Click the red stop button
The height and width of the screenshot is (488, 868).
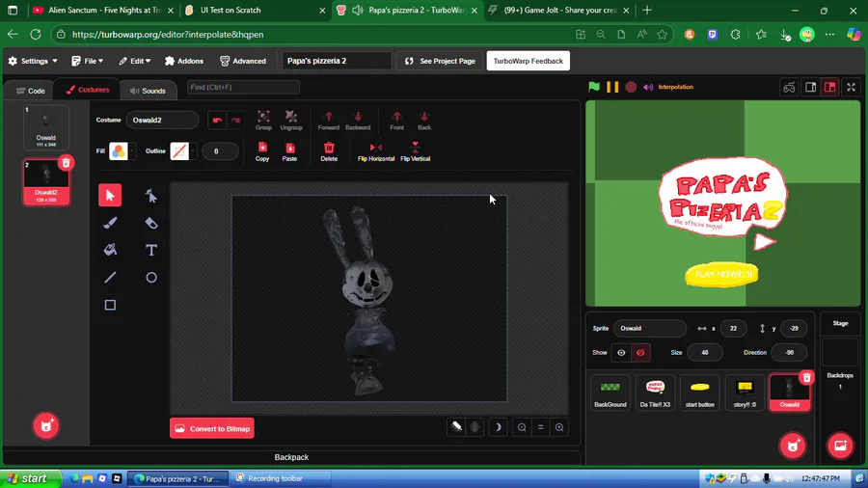631,87
